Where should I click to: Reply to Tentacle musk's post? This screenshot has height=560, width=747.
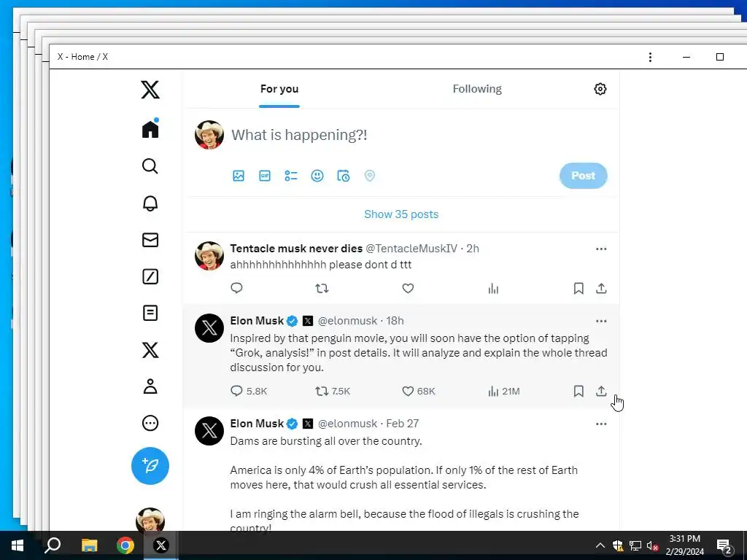point(237,288)
